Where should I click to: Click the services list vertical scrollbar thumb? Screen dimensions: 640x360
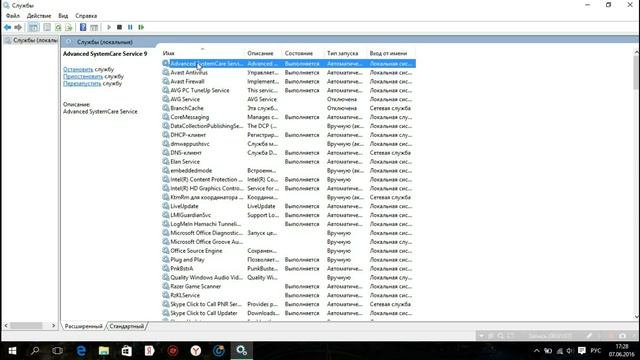click(637, 73)
